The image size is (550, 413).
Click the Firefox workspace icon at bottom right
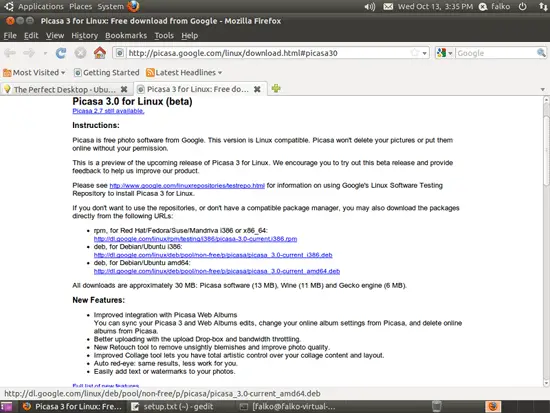pos(493,406)
